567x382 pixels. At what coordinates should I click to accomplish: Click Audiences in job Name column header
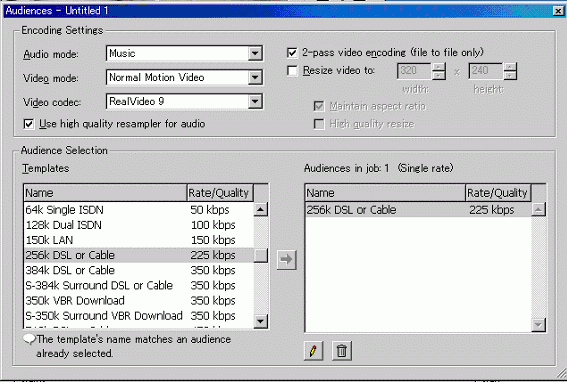pyautogui.click(x=385, y=193)
